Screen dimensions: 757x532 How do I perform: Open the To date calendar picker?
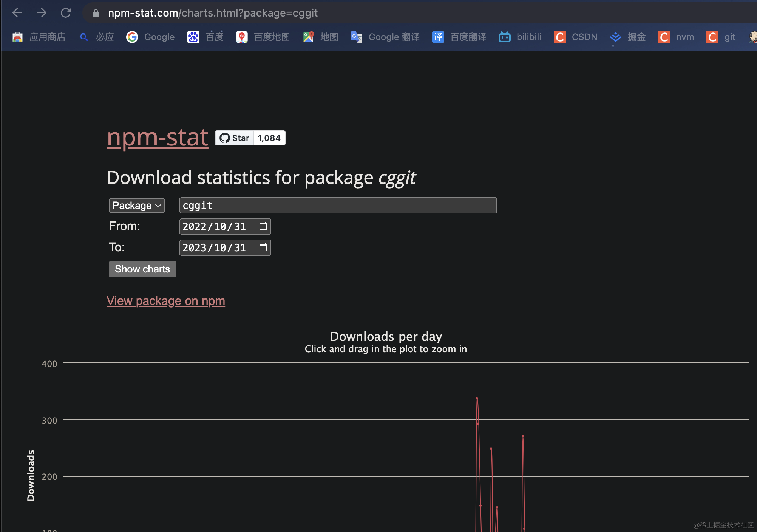(x=263, y=247)
